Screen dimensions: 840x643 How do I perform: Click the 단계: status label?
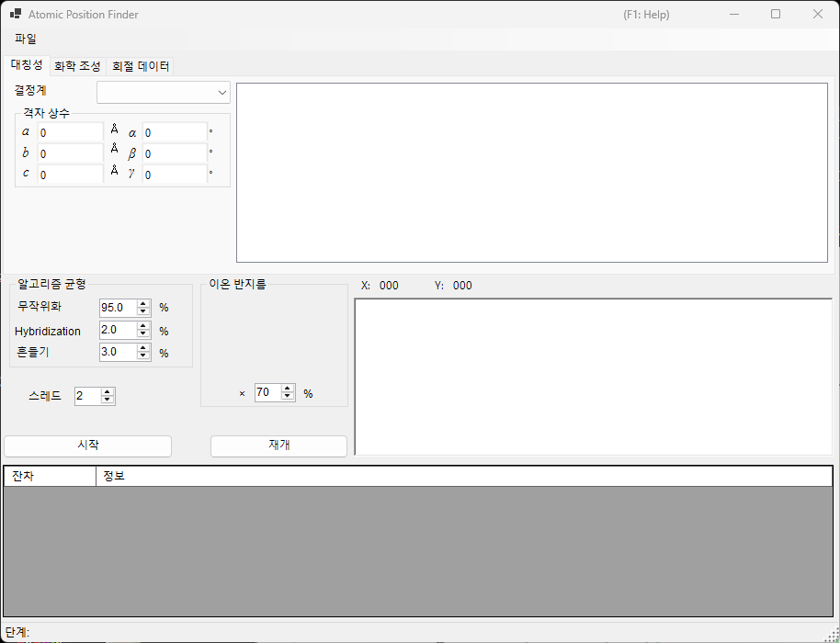[17, 632]
